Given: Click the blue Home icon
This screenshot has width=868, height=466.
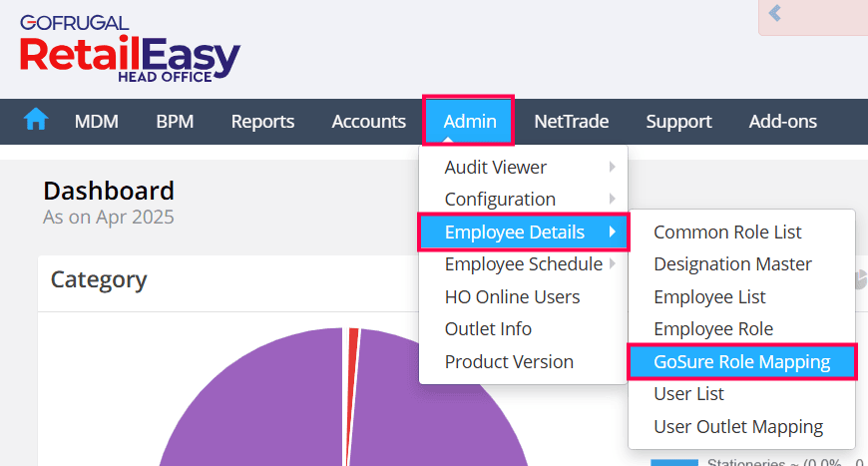Looking at the screenshot, I should click(36, 121).
